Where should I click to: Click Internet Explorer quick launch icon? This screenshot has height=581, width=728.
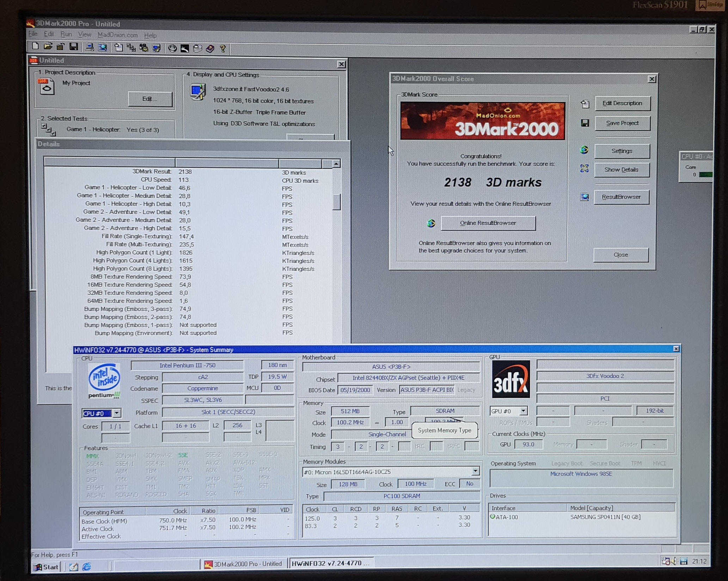tap(87, 567)
